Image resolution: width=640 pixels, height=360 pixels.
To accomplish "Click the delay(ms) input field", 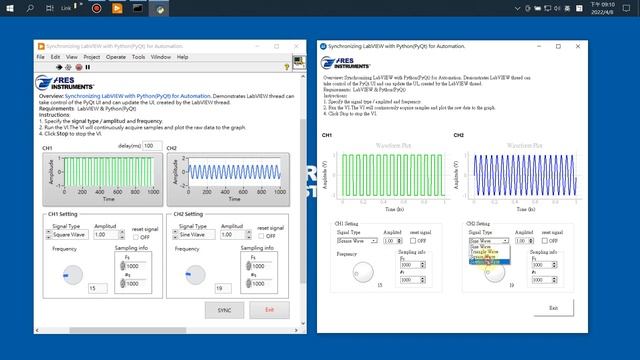I will [x=152, y=146].
